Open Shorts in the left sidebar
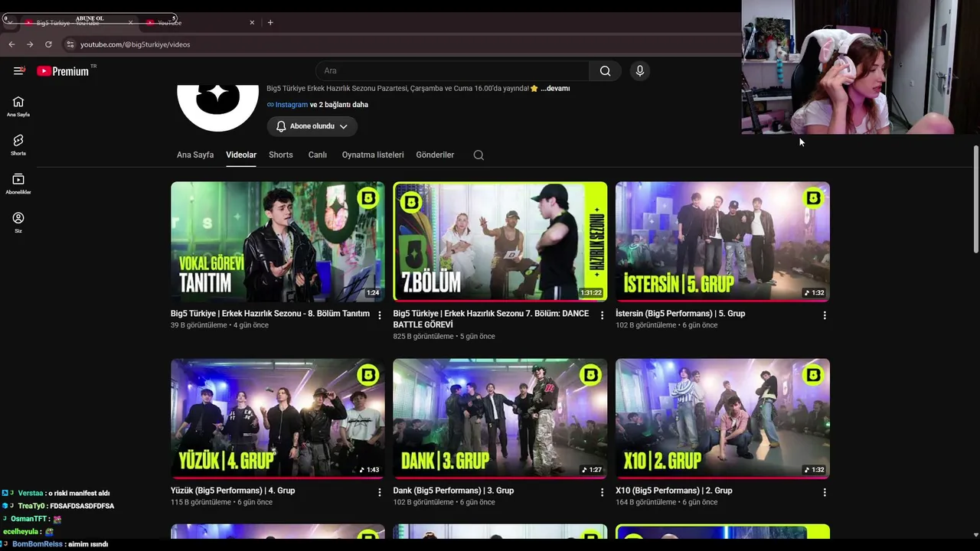This screenshot has width=980, height=551. [x=18, y=145]
